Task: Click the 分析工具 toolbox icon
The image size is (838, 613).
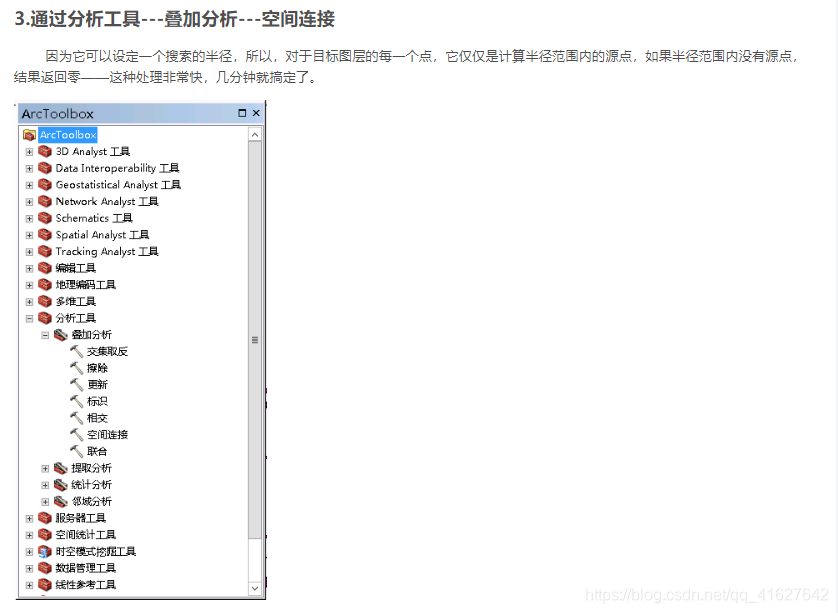Action: [x=45, y=318]
